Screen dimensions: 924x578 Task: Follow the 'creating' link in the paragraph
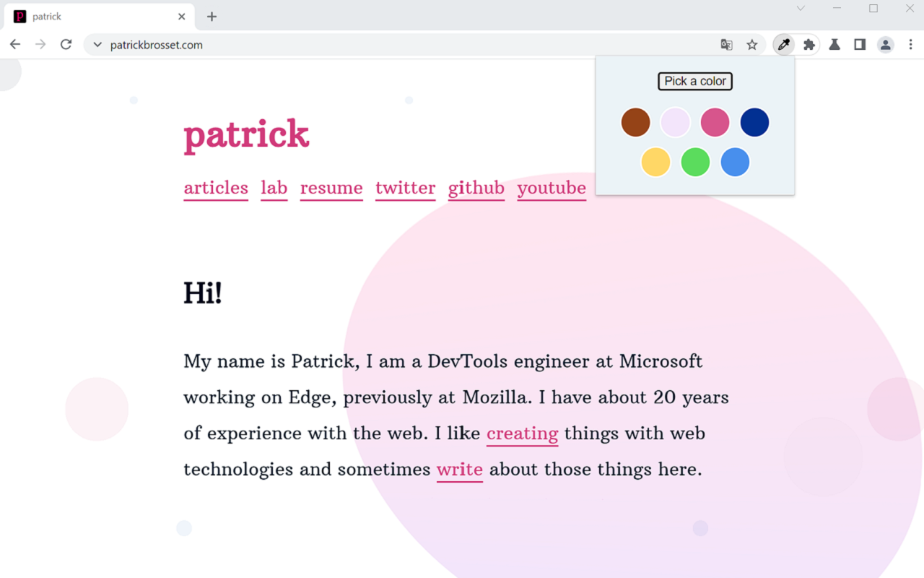point(523,434)
